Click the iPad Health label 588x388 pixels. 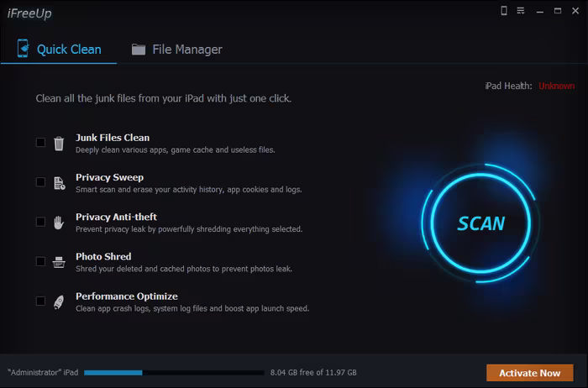coord(508,86)
